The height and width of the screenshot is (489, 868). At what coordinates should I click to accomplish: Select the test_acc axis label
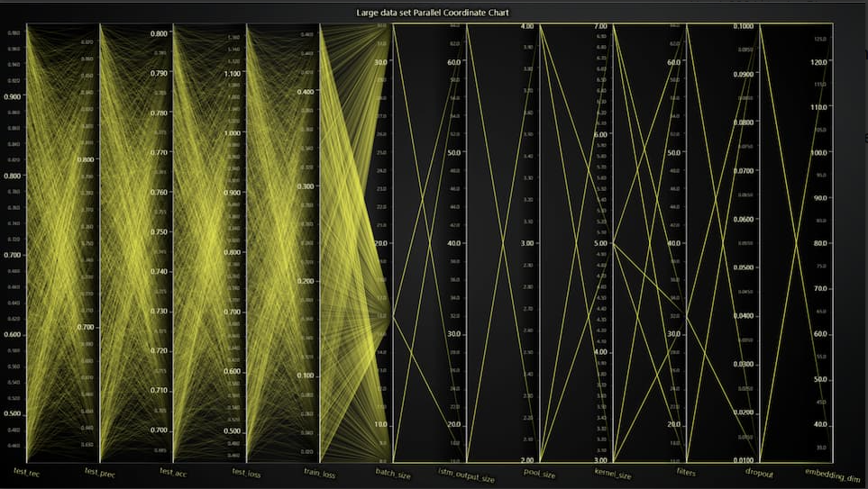[173, 472]
